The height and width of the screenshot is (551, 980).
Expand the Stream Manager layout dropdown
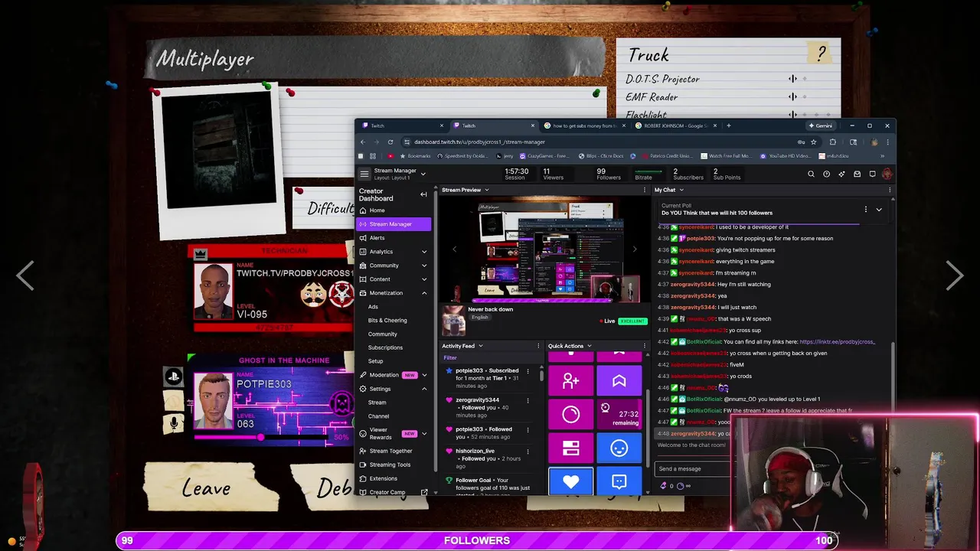(423, 174)
